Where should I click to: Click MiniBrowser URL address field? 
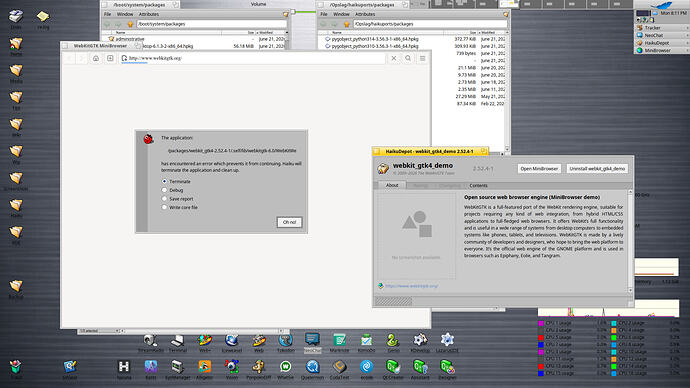tap(253, 58)
